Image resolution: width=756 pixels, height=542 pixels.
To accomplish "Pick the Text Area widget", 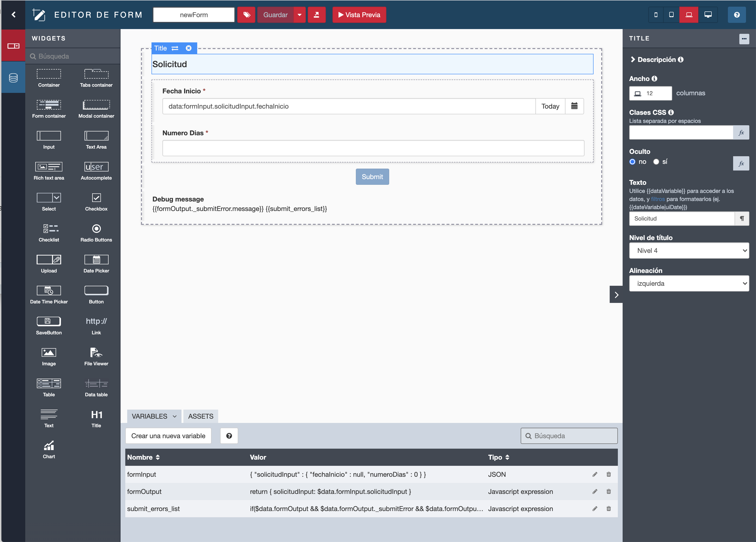I will [96, 140].
